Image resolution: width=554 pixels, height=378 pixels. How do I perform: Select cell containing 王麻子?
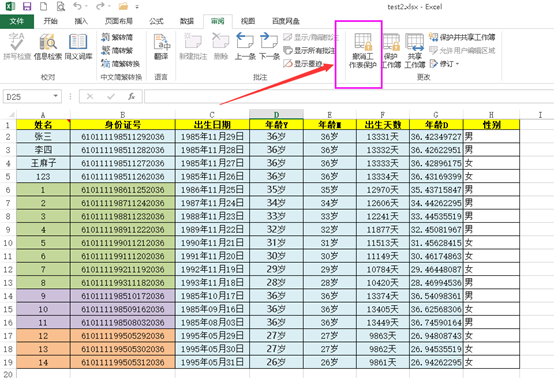(43, 163)
